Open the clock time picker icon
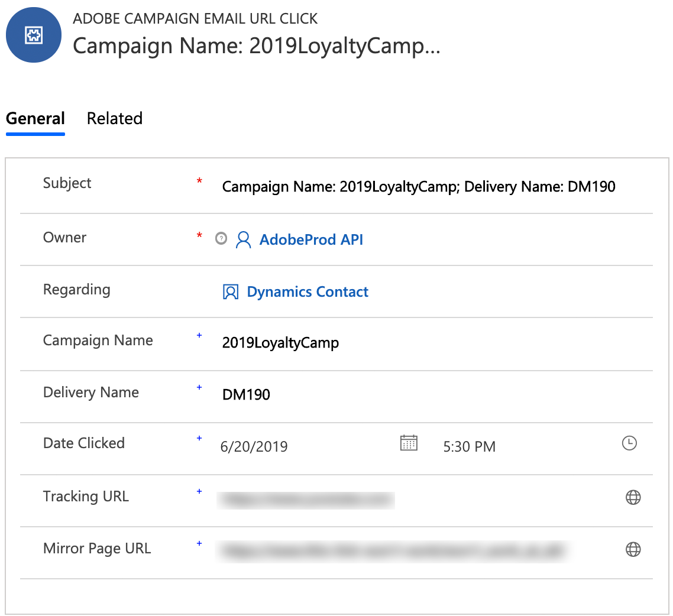 point(629,443)
